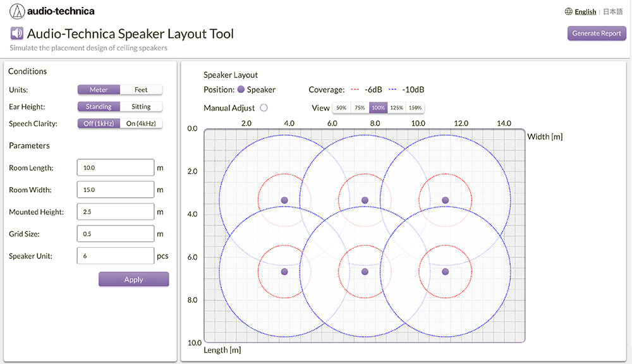Click the globe language icon
The height and width of the screenshot is (364, 632).
[x=568, y=11]
